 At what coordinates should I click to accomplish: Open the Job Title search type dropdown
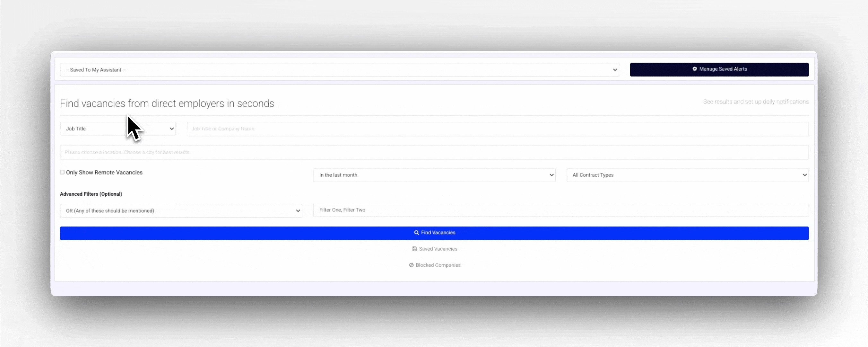click(118, 129)
